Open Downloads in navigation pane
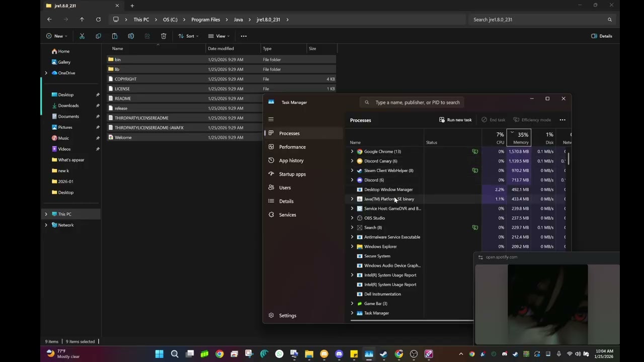 68,106
